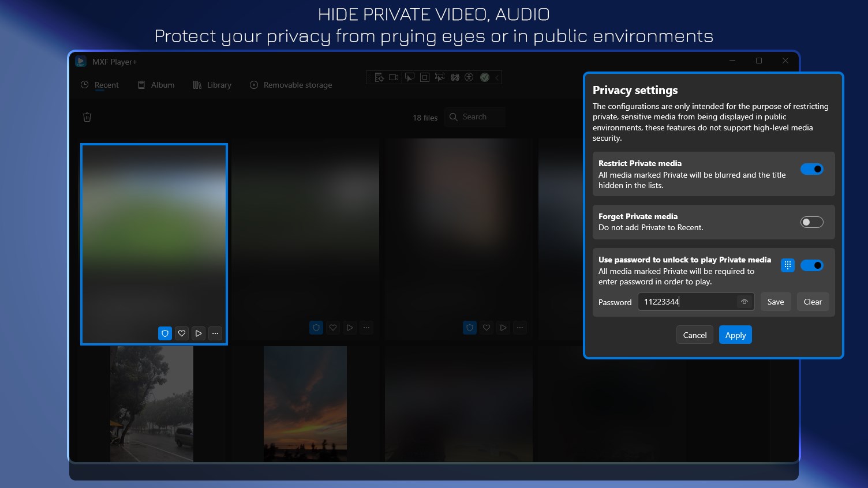Image resolution: width=868 pixels, height=488 pixels.
Task: Click the numeric keypad icon in password section
Action: click(787, 265)
